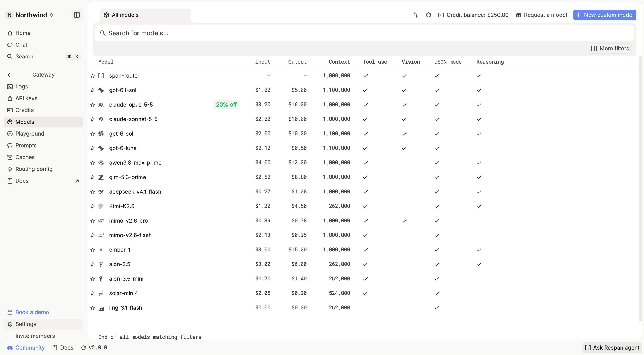Expand More filters panel
Viewport: 644px width, 355px height.
click(x=610, y=49)
